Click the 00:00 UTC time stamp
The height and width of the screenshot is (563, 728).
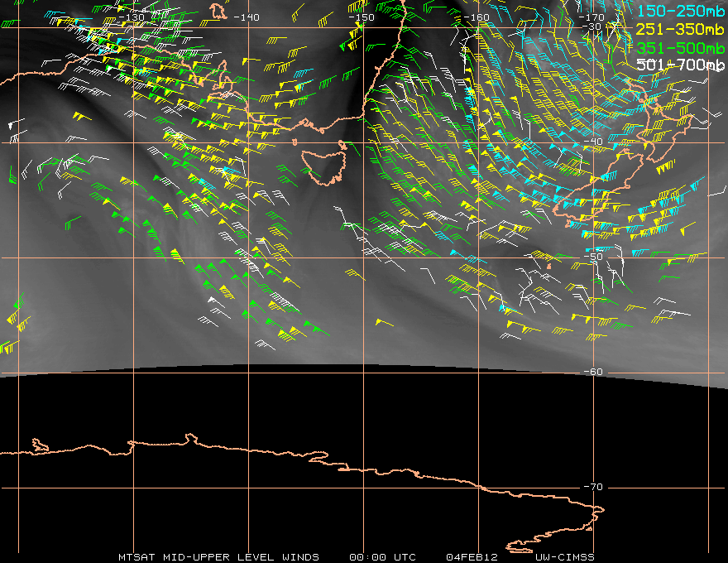click(382, 557)
